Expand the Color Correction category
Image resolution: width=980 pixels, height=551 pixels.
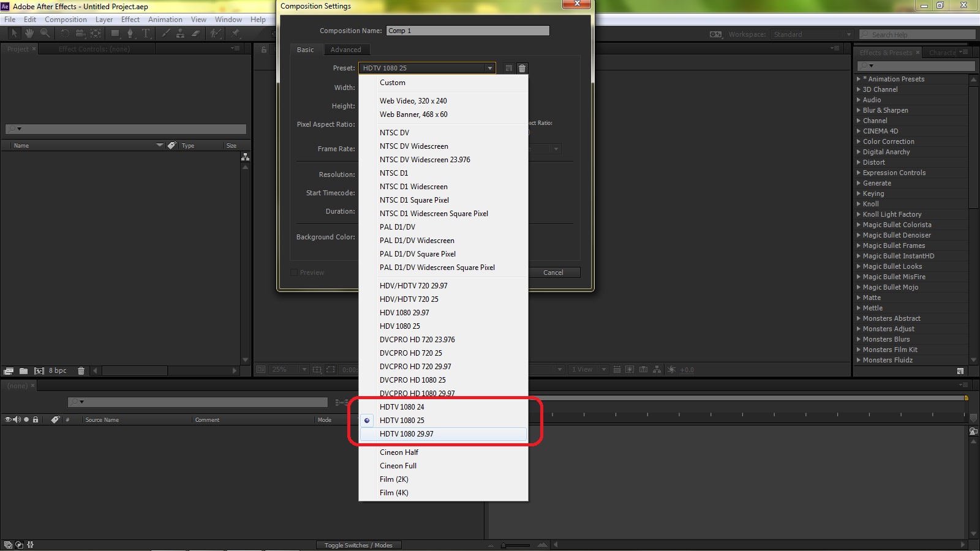859,141
